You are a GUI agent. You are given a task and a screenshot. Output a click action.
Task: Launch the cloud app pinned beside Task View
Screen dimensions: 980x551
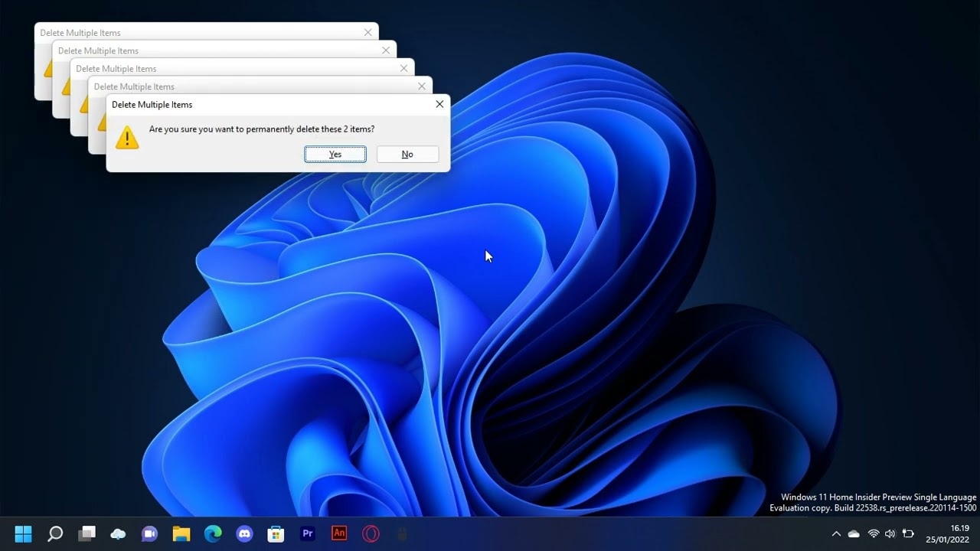(x=118, y=533)
